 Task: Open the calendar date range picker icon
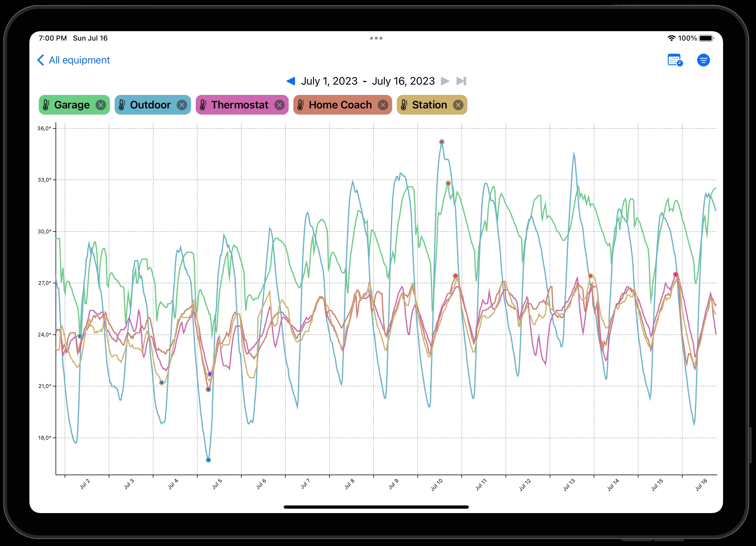[675, 60]
